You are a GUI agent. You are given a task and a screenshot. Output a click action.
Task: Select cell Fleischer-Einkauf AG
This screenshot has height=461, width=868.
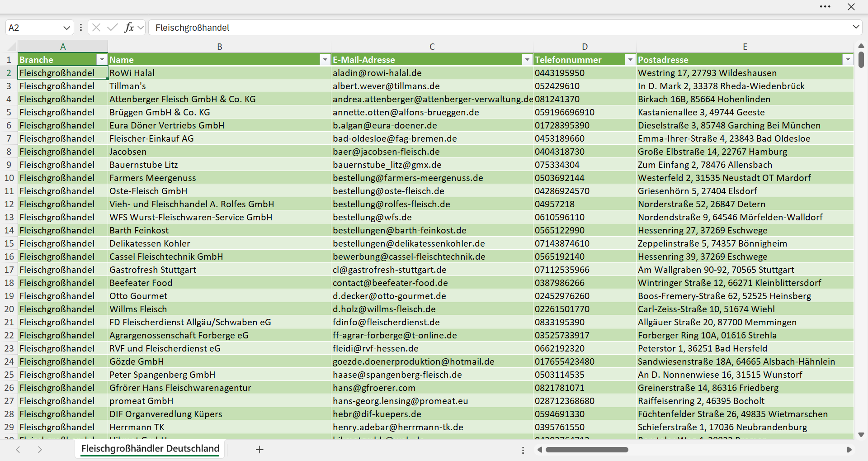pyautogui.click(x=220, y=138)
